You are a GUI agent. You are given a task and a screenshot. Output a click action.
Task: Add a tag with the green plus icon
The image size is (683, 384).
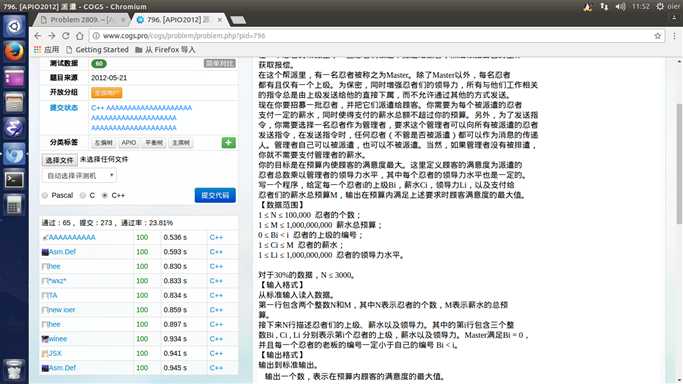pyautogui.click(x=229, y=142)
